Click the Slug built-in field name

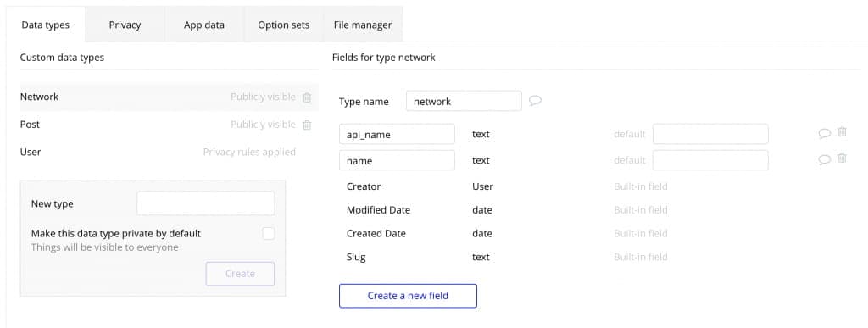pyautogui.click(x=356, y=257)
